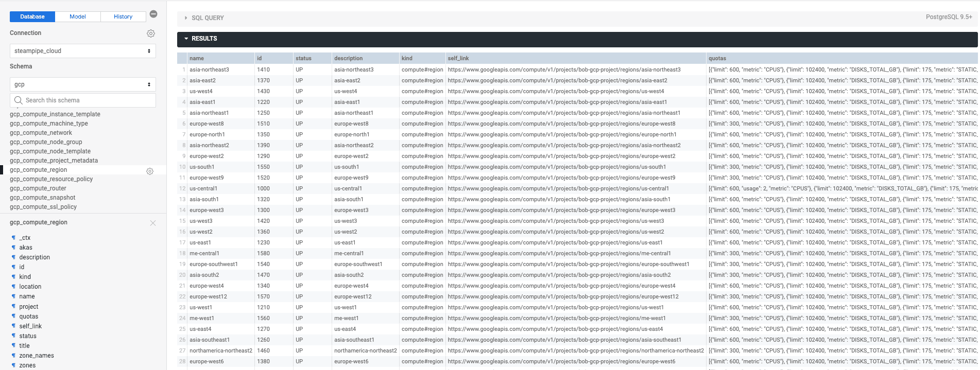
Task: Select gcp_compute_node_template table
Action: (50, 151)
